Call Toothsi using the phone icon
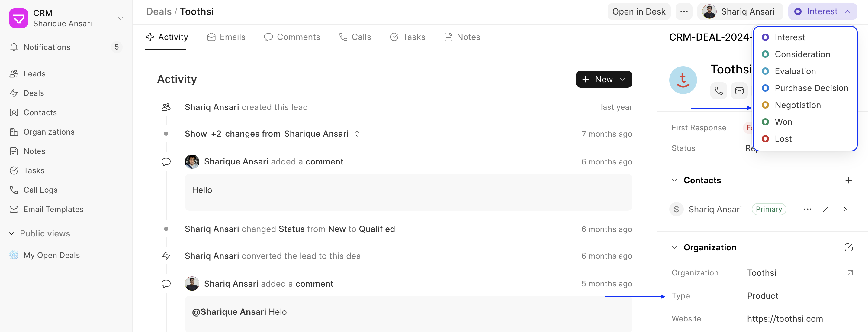 click(719, 90)
